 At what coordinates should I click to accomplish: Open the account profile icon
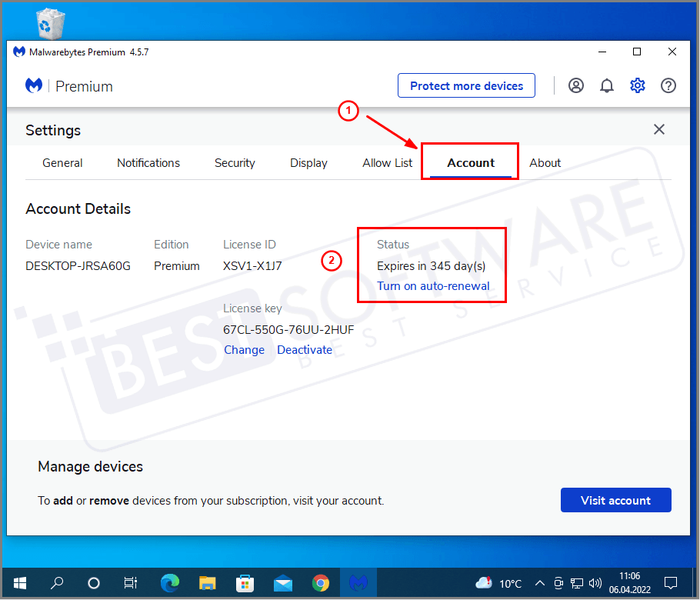tap(575, 85)
